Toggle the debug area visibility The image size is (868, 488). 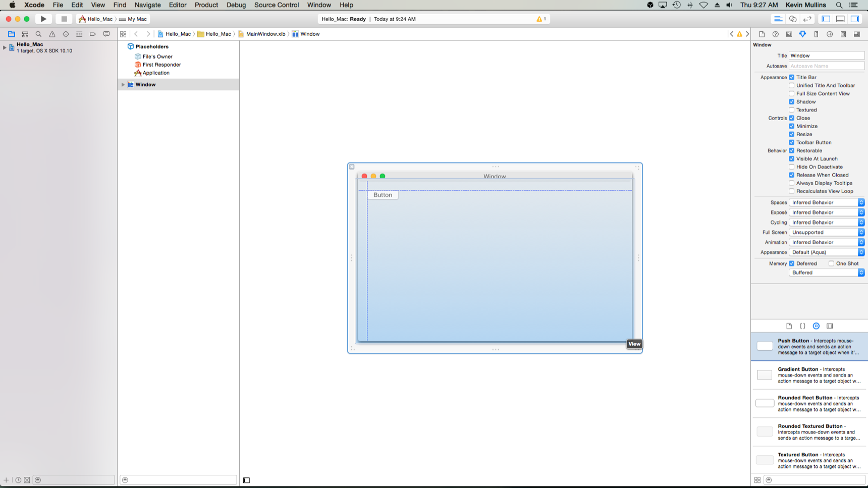tap(841, 19)
